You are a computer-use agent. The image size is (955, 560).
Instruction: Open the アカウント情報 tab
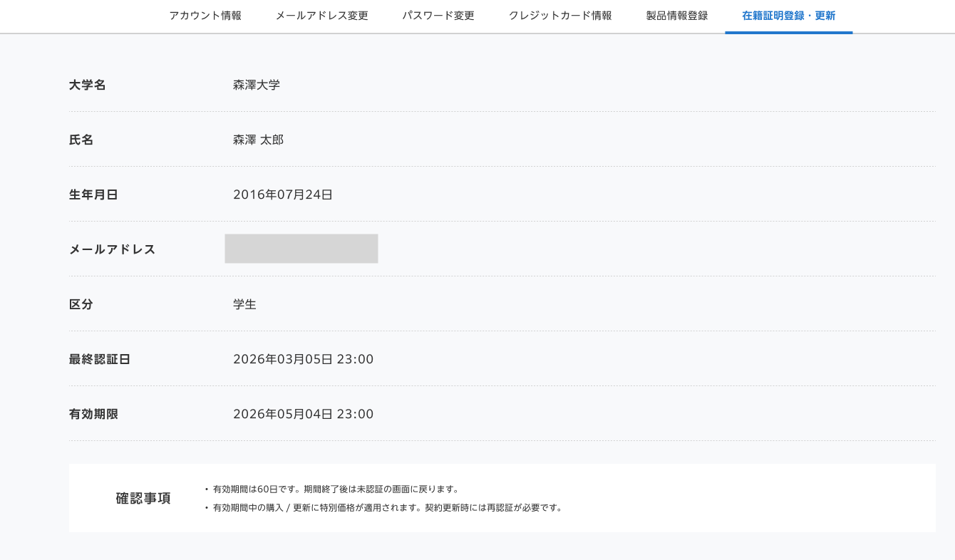point(205,16)
